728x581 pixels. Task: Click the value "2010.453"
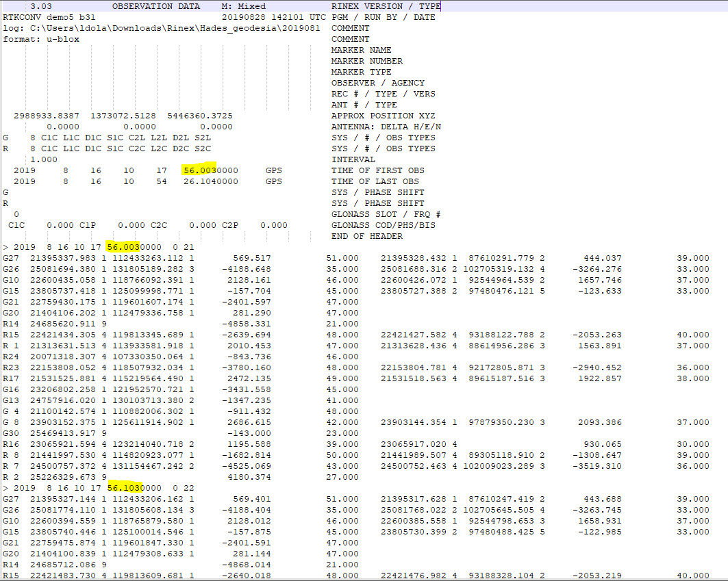[249, 346]
